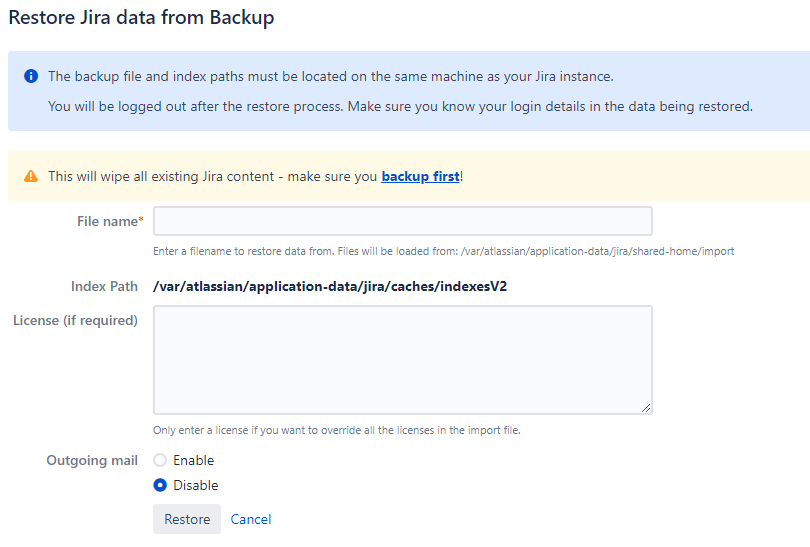Click the 'Only enter a license' hint text
Screen dimensions: 810x547
point(337,430)
